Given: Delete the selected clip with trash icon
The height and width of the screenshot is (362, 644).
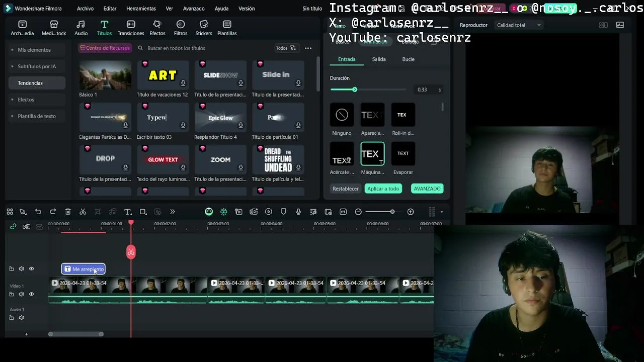Looking at the screenshot, I should coord(68,212).
